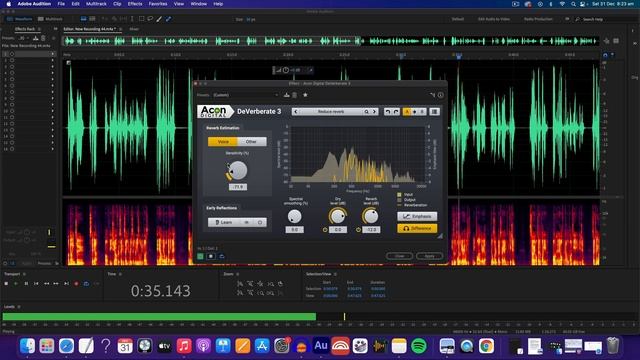This screenshot has width=640, height=360.
Task: Redo the DeVerberate change
Action: 396,111
